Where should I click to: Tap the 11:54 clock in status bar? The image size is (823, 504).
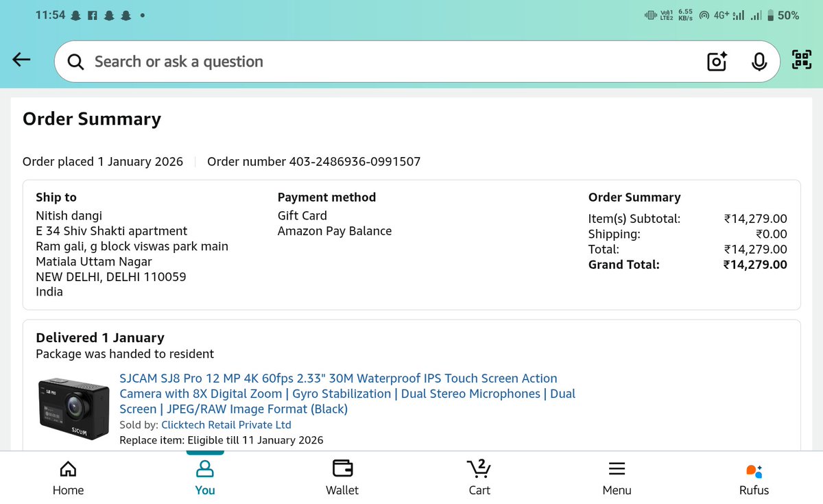tap(50, 15)
